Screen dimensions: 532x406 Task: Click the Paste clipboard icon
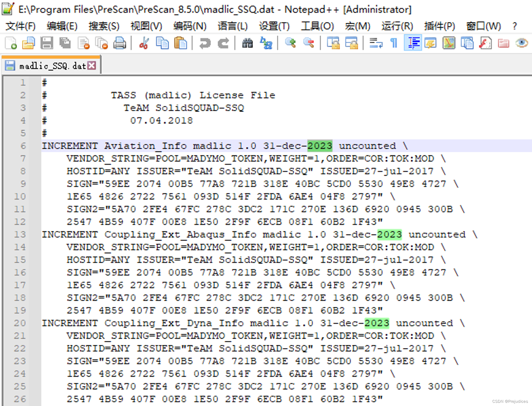pos(181,43)
